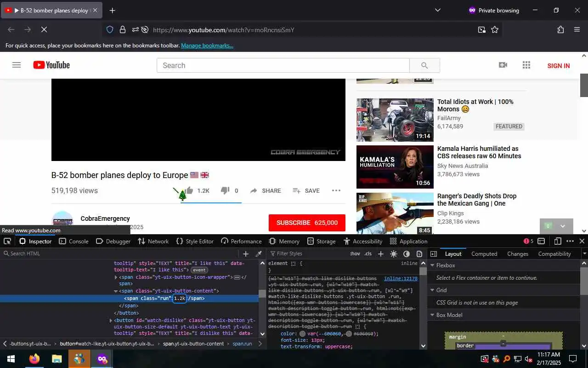Click the #606060 fallback color swatch
Viewport: 588px width, 368px height.
point(349,334)
